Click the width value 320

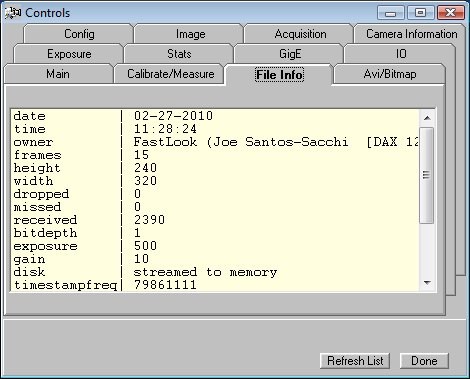click(x=145, y=181)
